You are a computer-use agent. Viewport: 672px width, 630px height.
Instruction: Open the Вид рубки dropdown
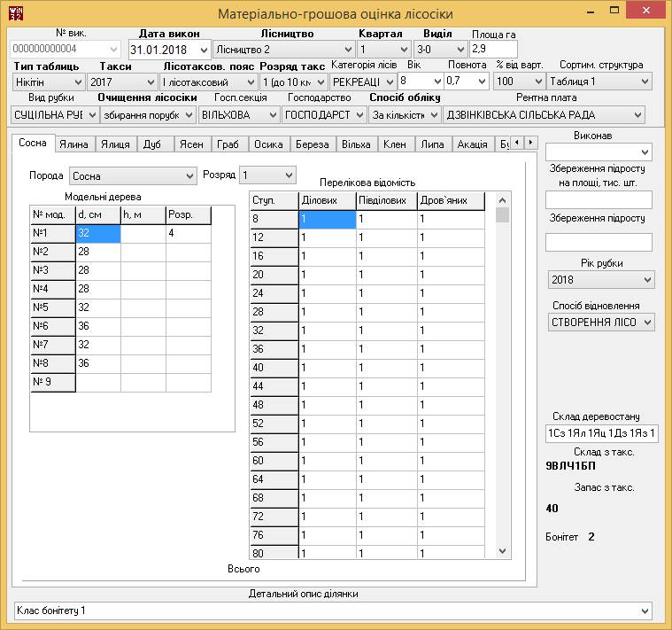pos(92,115)
